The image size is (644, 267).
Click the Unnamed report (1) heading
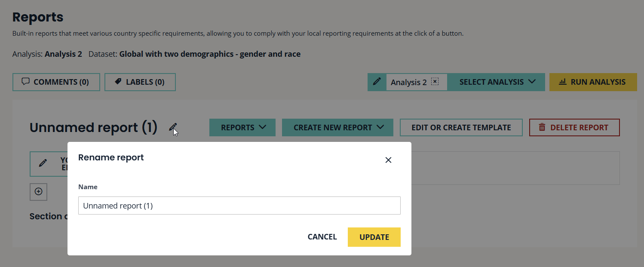coord(93,128)
